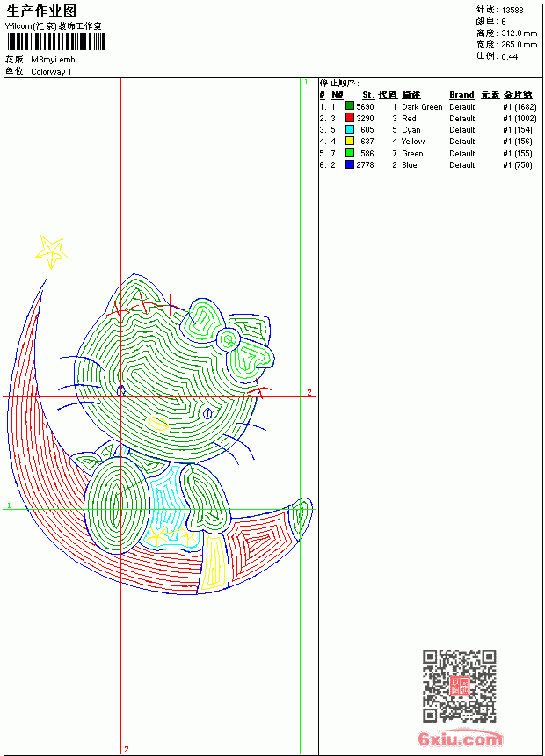Select stitch count 3290
The image size is (545, 756).
(365, 118)
